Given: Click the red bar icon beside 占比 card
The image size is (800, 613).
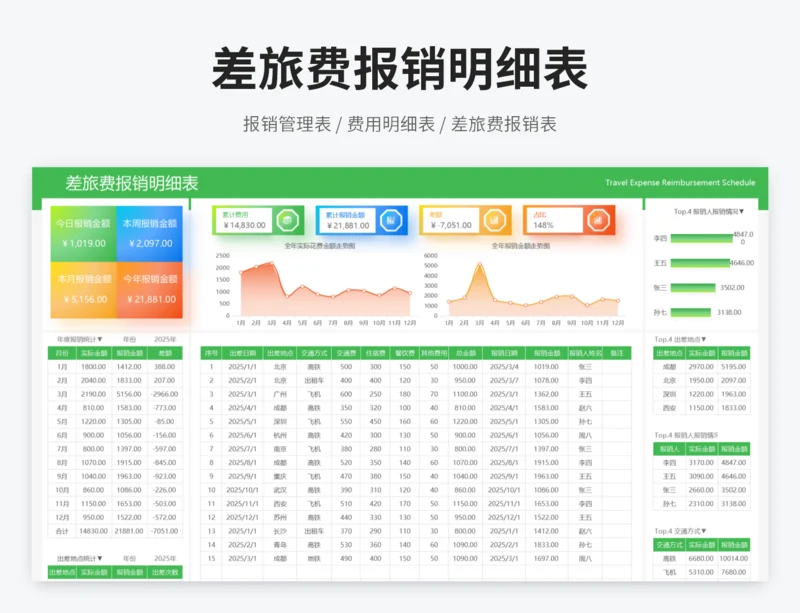Looking at the screenshot, I should [x=598, y=220].
